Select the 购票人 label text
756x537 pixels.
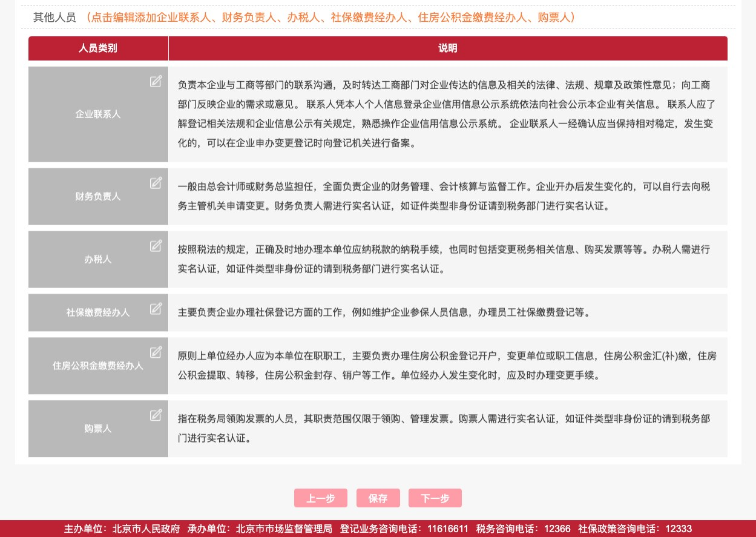98,429
